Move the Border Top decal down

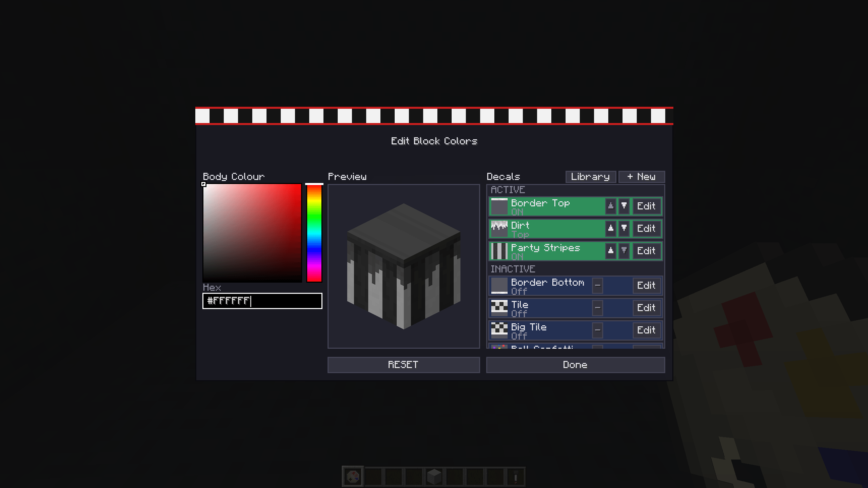click(624, 206)
